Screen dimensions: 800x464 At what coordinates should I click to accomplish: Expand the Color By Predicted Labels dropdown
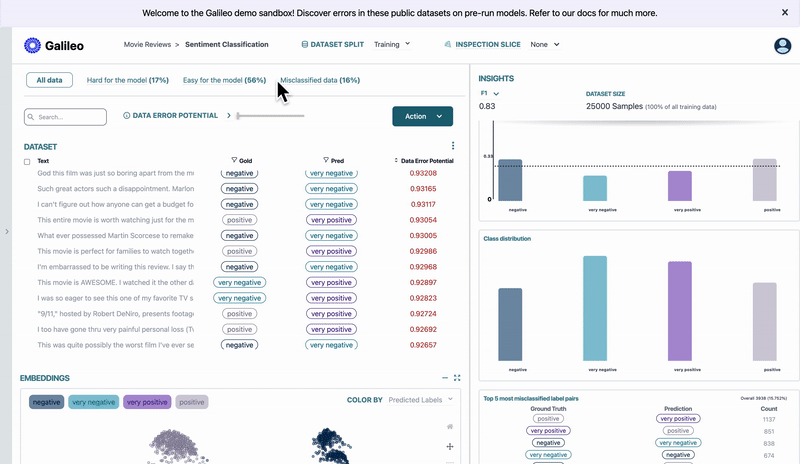click(420, 400)
